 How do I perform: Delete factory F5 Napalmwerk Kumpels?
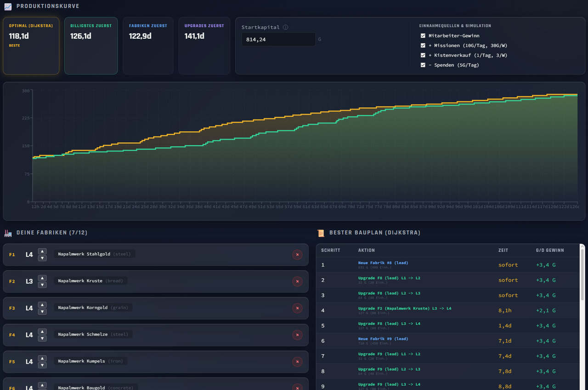click(x=297, y=361)
